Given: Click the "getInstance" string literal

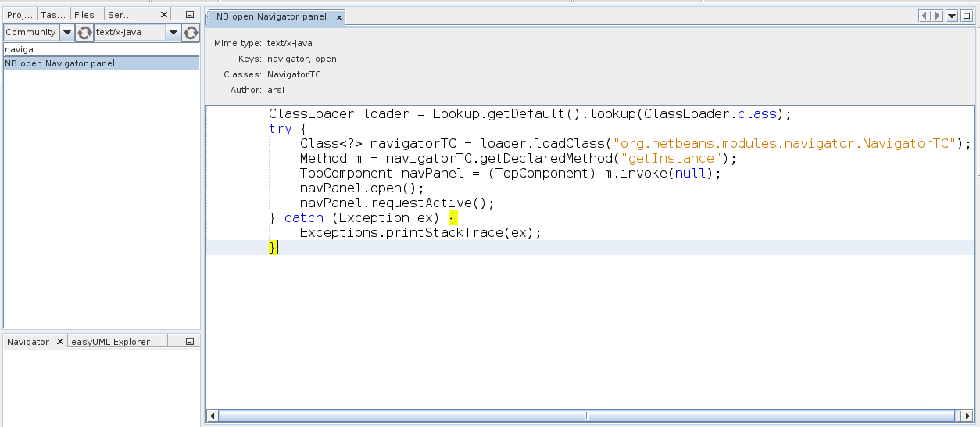Looking at the screenshot, I should pos(671,159).
